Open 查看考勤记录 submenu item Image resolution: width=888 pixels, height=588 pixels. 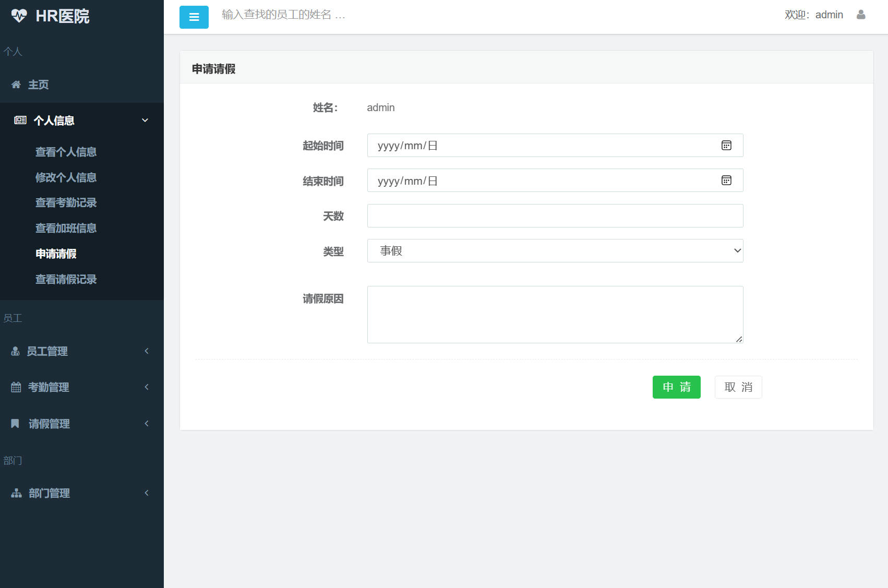click(x=66, y=202)
